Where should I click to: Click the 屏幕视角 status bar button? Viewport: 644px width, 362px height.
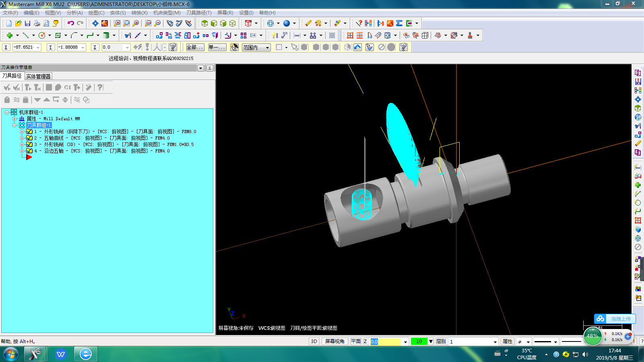(335, 341)
